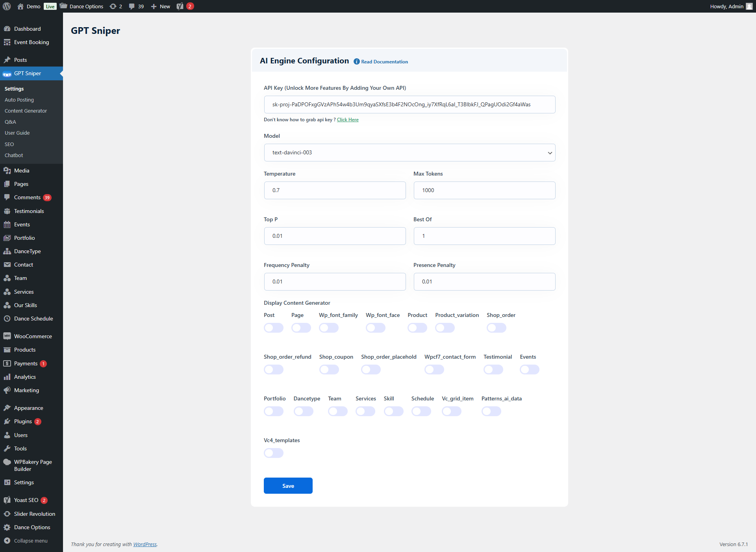Screen dimensions: 756x552
Task: Click the Presence Penalty input field
Action: 484,282
